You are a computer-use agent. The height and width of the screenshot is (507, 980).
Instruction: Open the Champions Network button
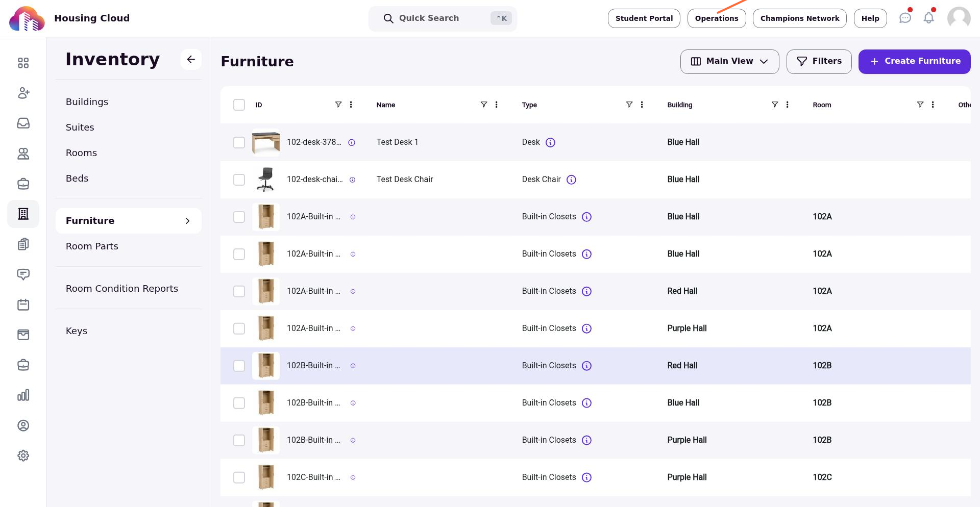799,18
